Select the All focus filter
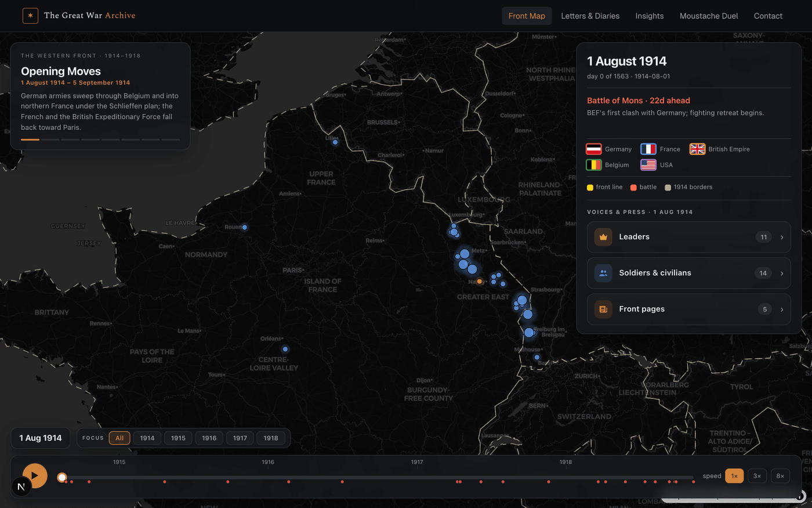The width and height of the screenshot is (812, 508). [119, 438]
